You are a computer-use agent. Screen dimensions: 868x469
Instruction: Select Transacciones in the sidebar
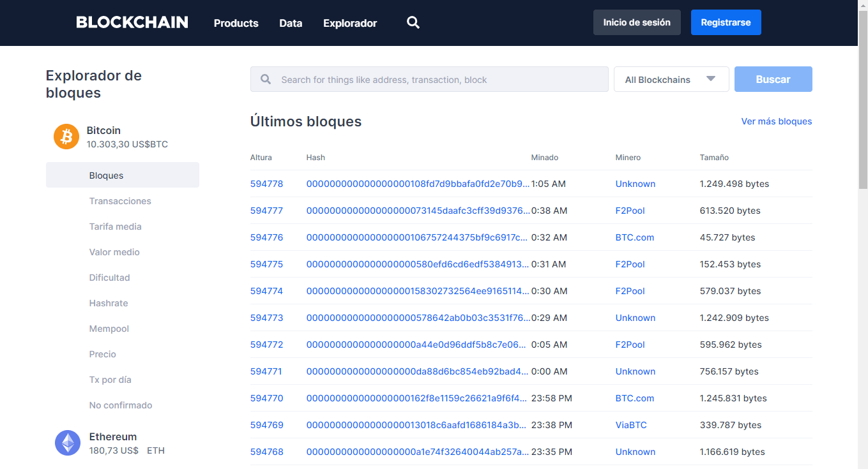[x=120, y=201]
